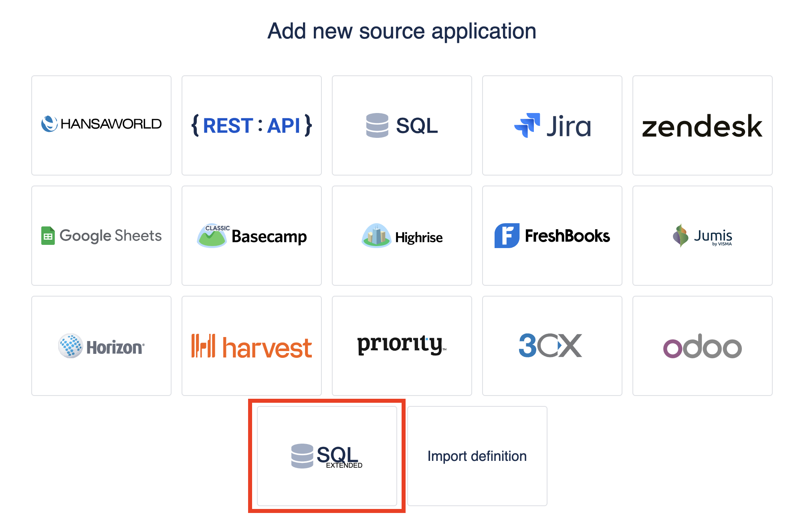Viewport: 812px width, 529px height.
Task: Choose the REST API source tile
Action: pyautogui.click(x=252, y=125)
